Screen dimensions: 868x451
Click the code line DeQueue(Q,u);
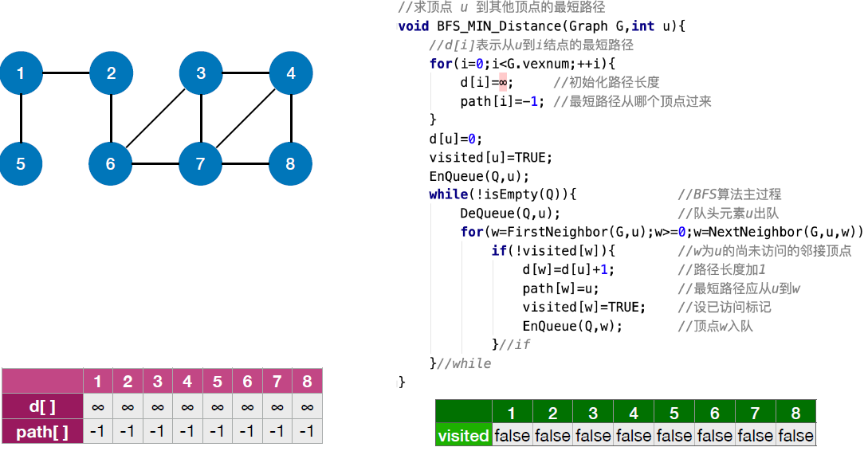[x=510, y=213]
